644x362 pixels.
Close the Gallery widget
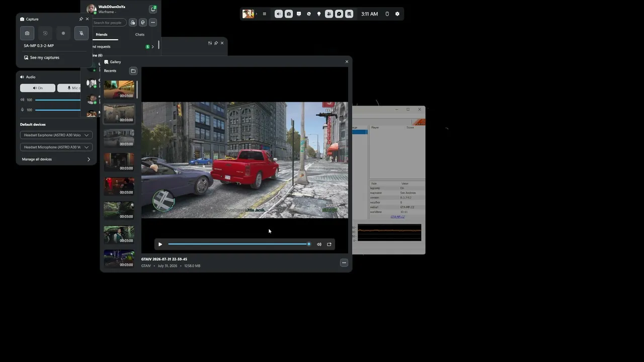pos(347,62)
